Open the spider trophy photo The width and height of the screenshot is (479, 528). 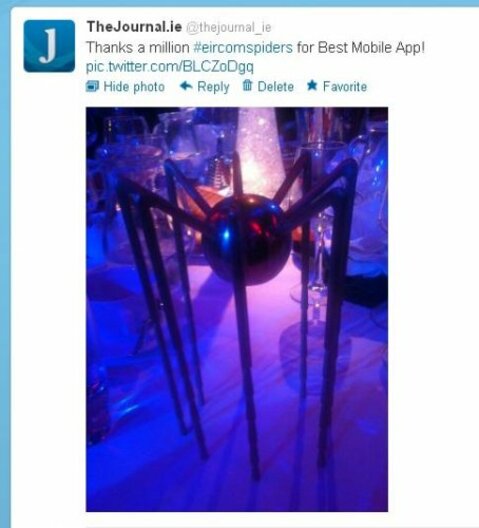coord(237,309)
